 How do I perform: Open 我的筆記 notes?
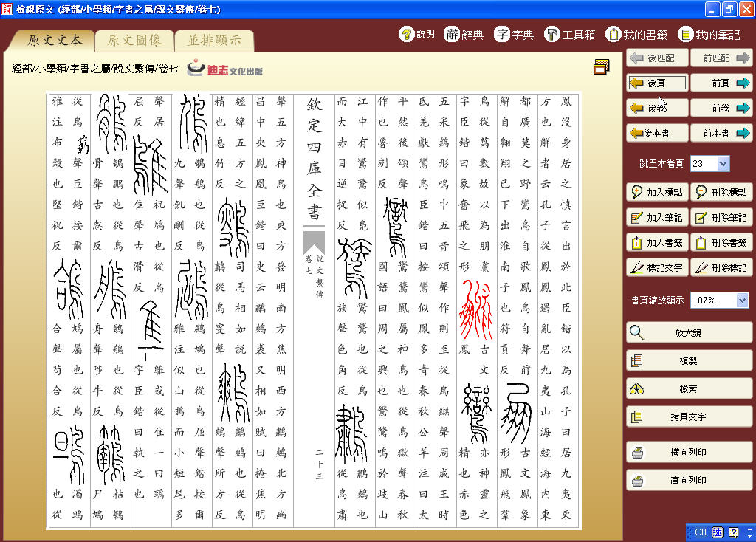709,34
